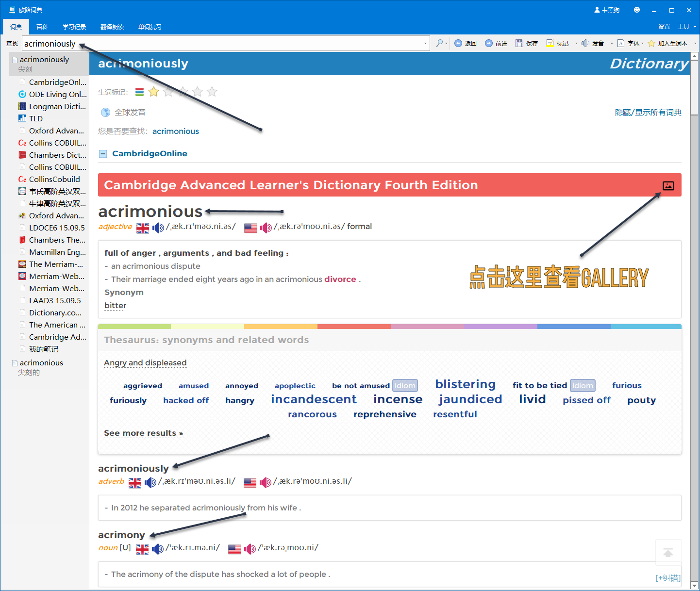Click the suggested word link 'acrimonious'
700x591 pixels.
coord(176,131)
